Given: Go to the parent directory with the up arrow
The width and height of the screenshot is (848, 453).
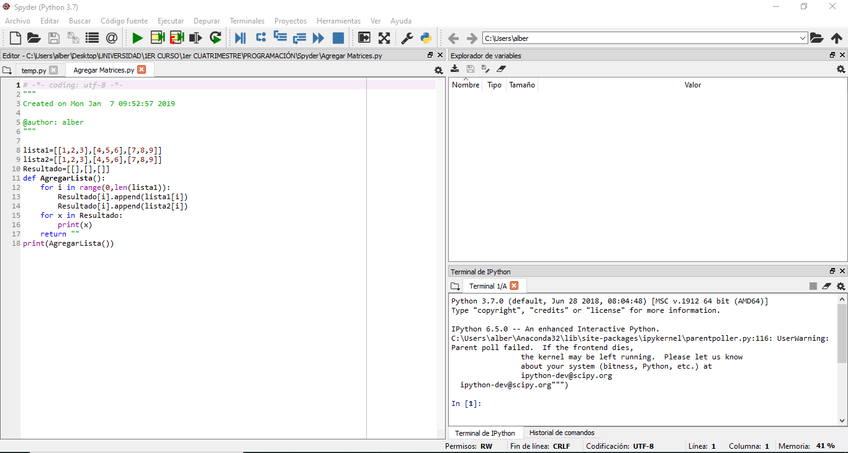Looking at the screenshot, I should (x=836, y=38).
